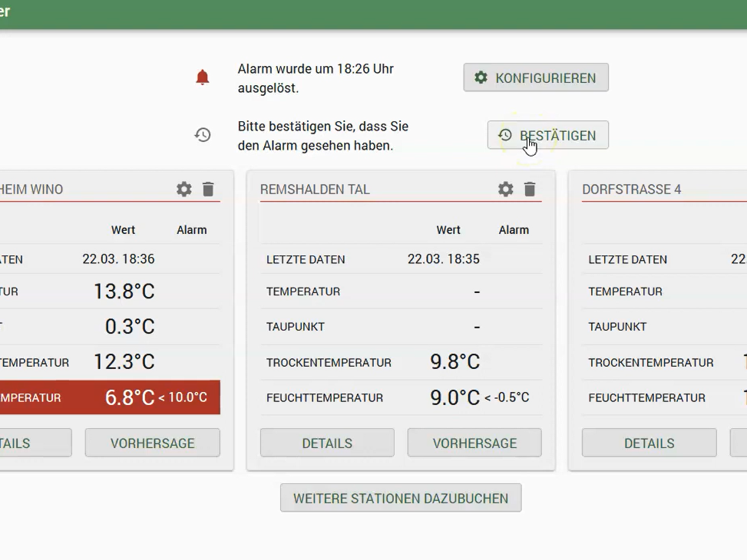Click the red 6.8°C alarm value
Viewport: 747px width, 560px height.
(x=130, y=397)
